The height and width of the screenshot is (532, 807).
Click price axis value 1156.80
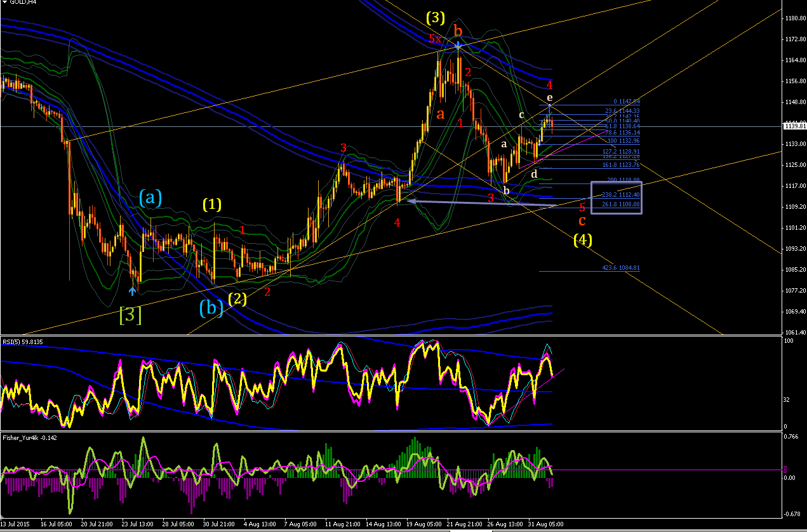pyautogui.click(x=795, y=81)
